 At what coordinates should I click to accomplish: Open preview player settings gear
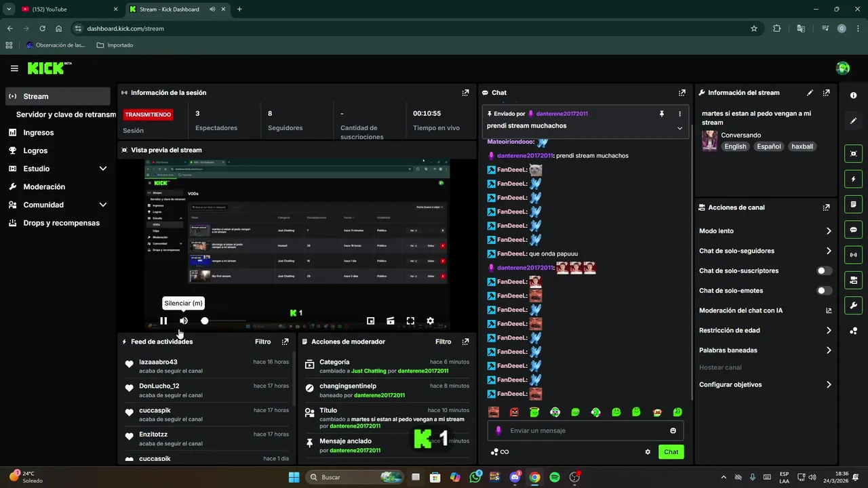pyautogui.click(x=430, y=321)
